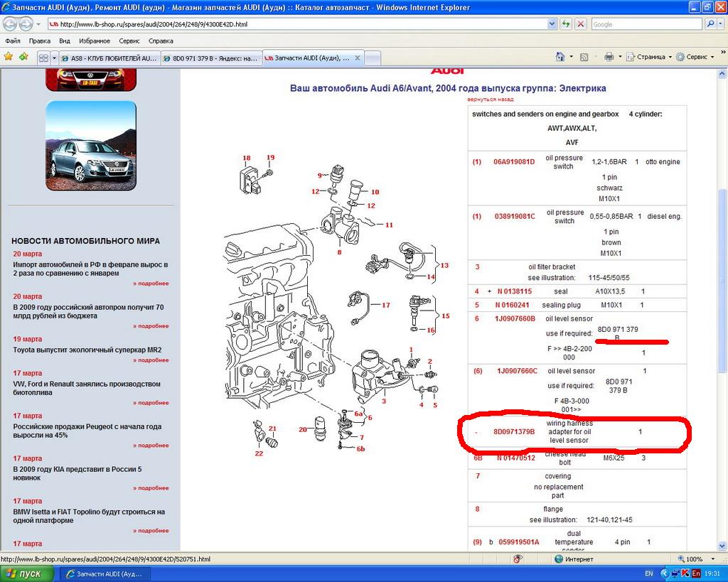Switch to the A58 - КЛУБ ЛЮБИТЕЛЕЙ tab

[x=109, y=58]
